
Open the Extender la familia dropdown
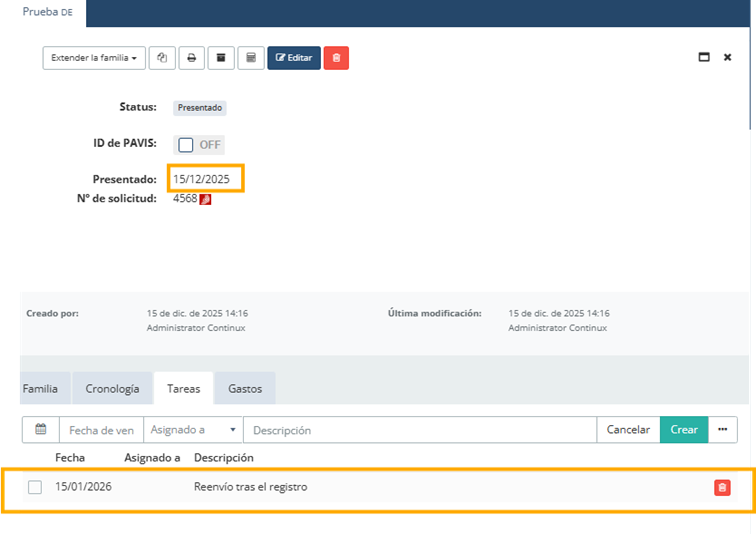click(94, 58)
